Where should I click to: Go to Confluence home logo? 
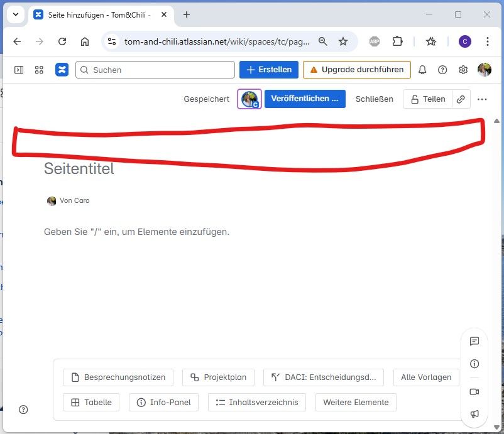[x=62, y=70]
